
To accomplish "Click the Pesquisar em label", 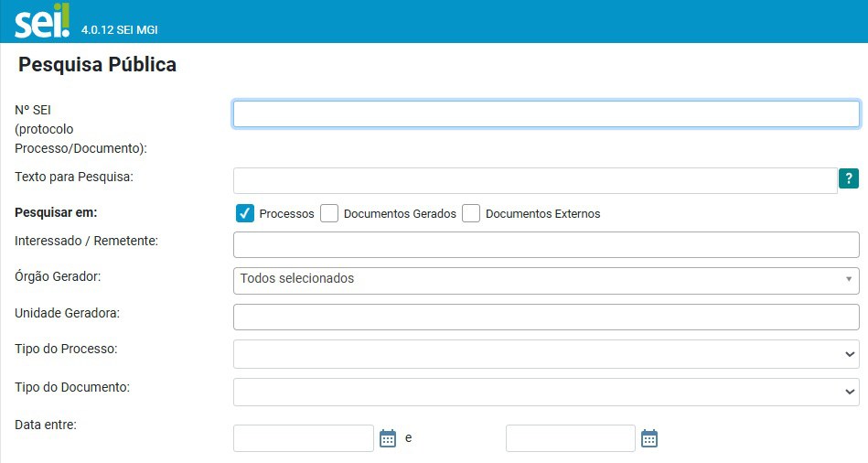I will (56, 212).
